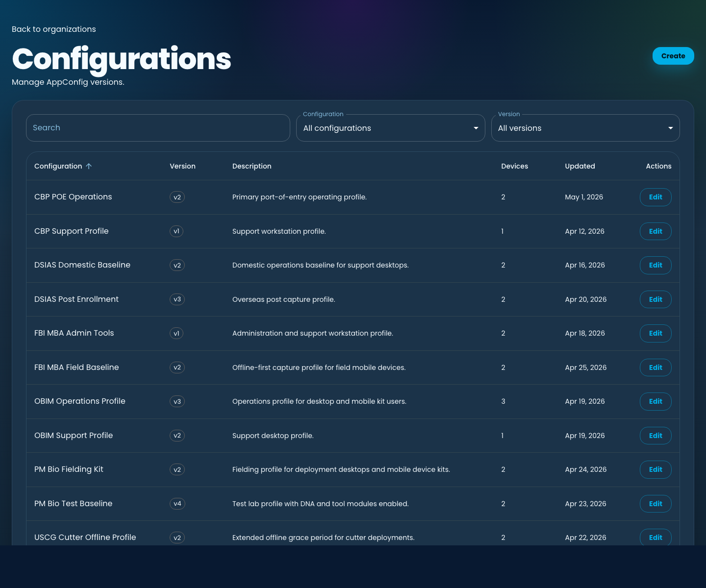Click "Primary port-of-entry operating profile." description

coord(300,197)
